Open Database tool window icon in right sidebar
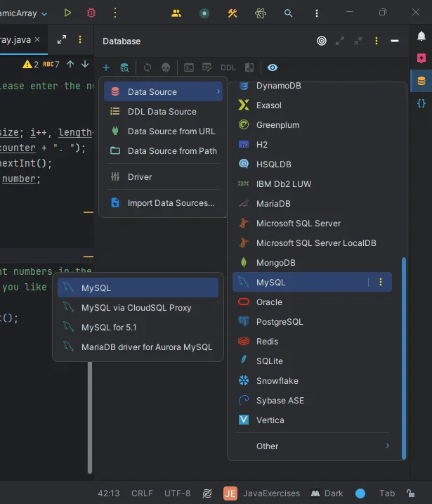 [421, 81]
